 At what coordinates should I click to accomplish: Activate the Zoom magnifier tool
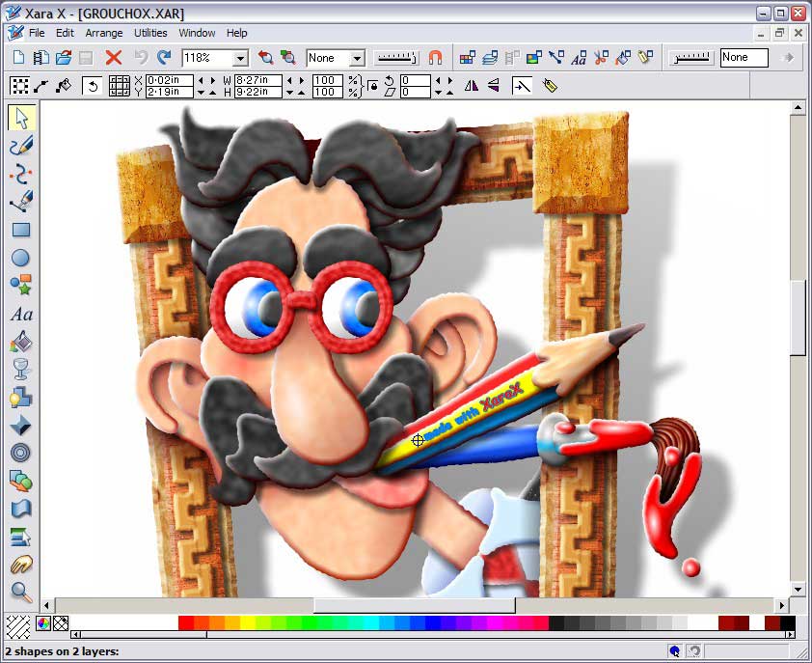click(21, 592)
